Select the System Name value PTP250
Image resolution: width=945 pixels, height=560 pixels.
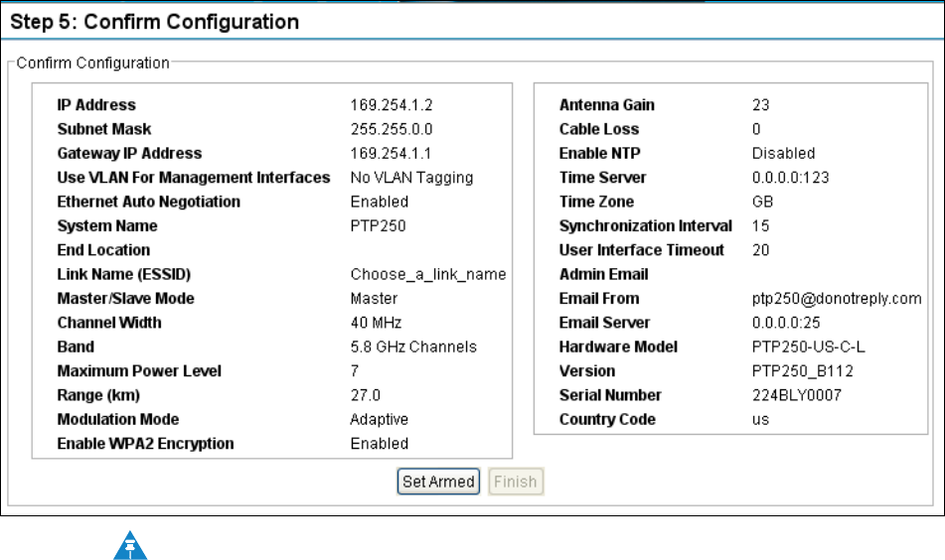tap(378, 225)
